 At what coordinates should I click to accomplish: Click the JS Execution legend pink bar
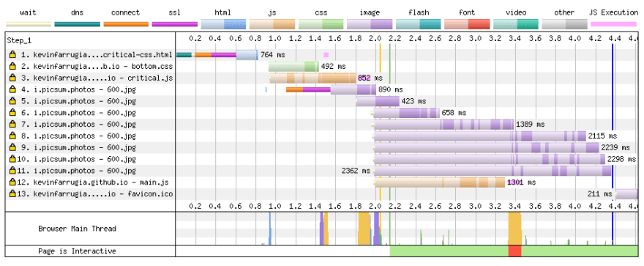[613, 24]
